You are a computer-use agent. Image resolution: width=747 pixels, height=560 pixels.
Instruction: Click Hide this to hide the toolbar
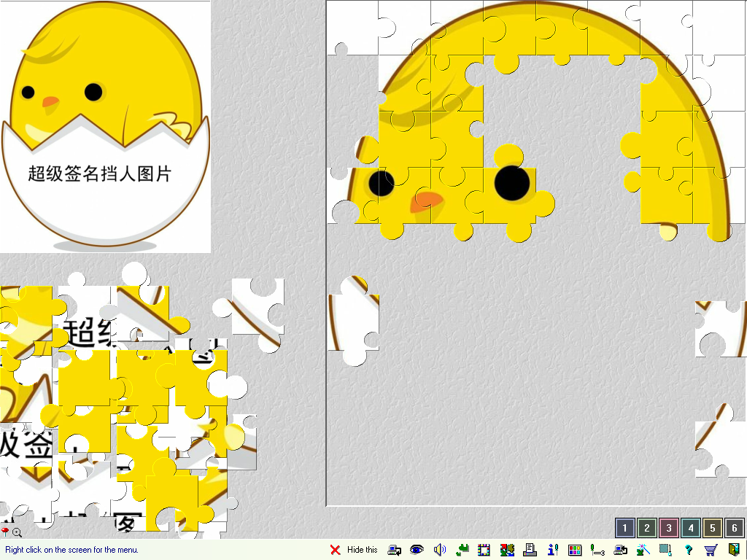coord(362,550)
